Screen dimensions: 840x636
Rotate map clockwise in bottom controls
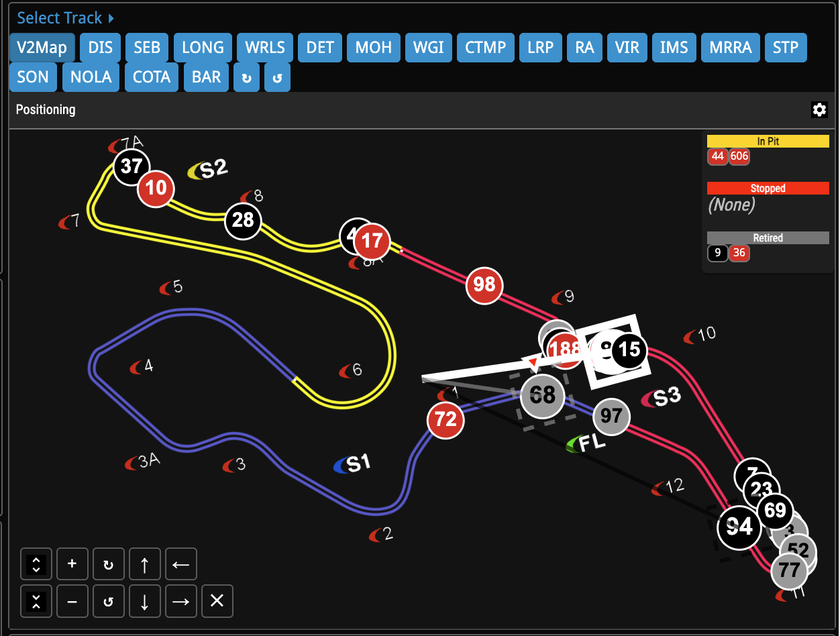click(x=108, y=564)
